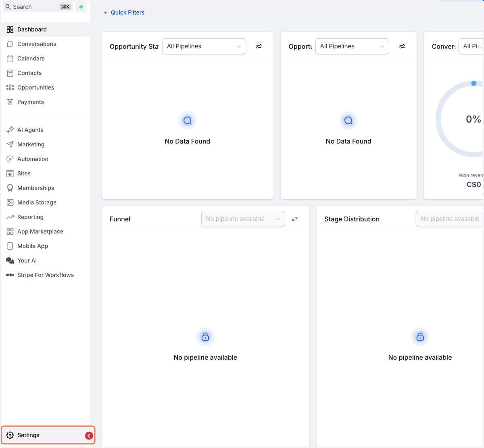The image size is (484, 448).
Task: Click the Memberships badge icon
Action: click(x=10, y=188)
